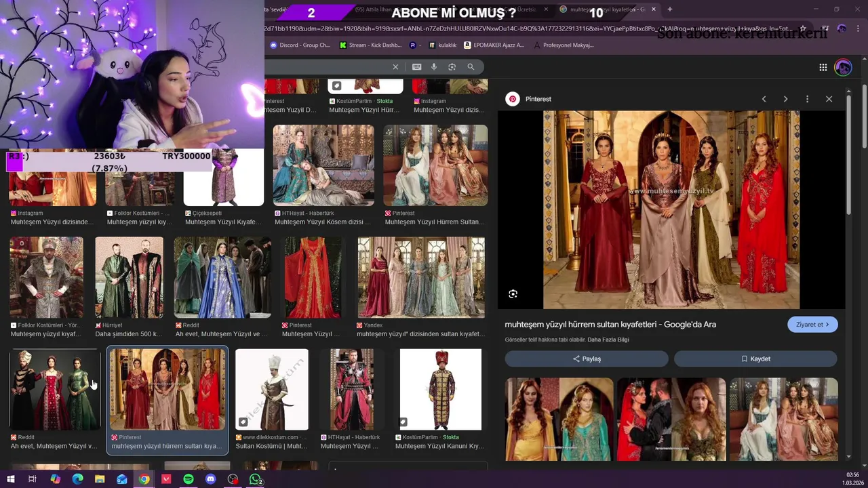Screen dimensions: 868x488
Task: Open Google Lens image search in search bar
Action: (452, 66)
